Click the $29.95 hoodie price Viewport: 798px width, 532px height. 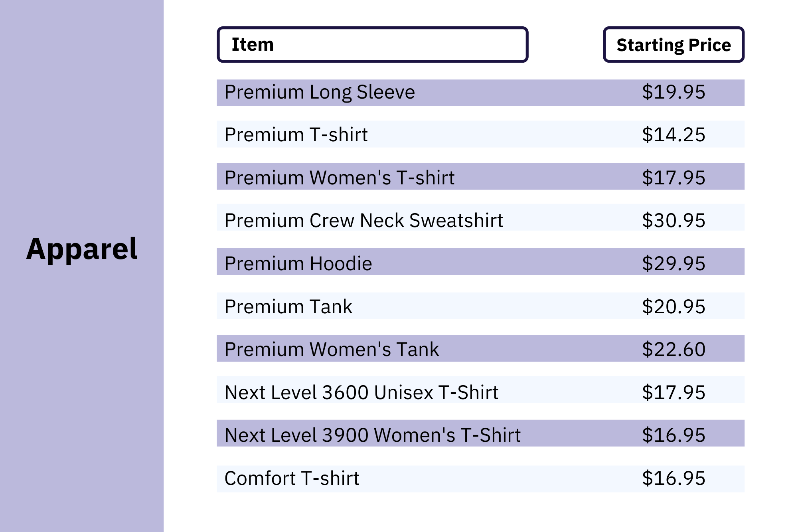coord(674,263)
